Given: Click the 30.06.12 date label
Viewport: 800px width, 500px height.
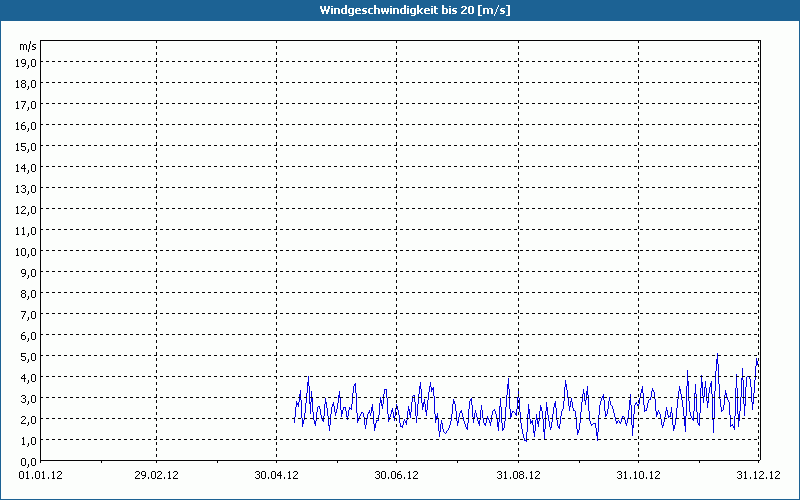Looking at the screenshot, I should click(397, 475).
